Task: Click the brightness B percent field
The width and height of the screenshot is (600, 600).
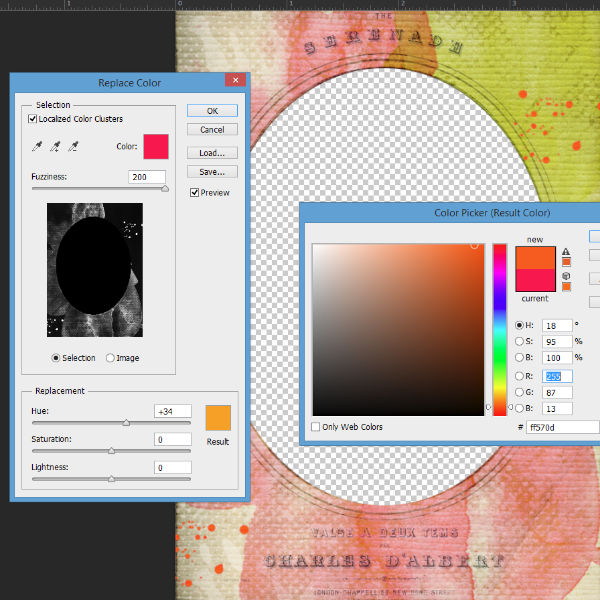Action: click(x=557, y=357)
